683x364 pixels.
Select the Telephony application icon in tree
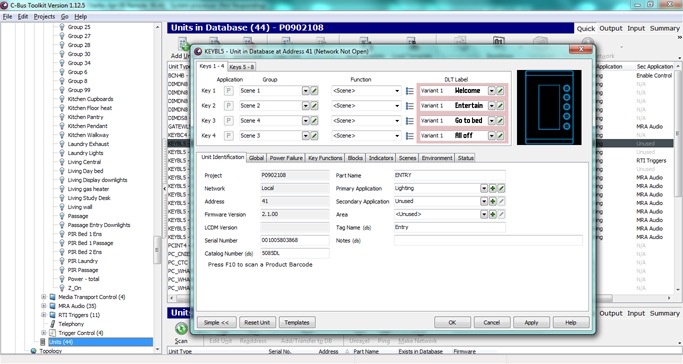[x=52, y=324]
